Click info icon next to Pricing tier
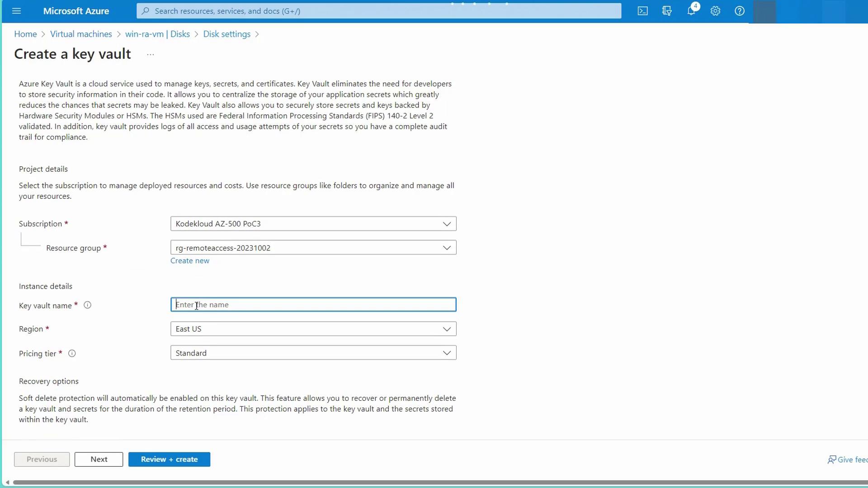868x488 pixels. 72,353
